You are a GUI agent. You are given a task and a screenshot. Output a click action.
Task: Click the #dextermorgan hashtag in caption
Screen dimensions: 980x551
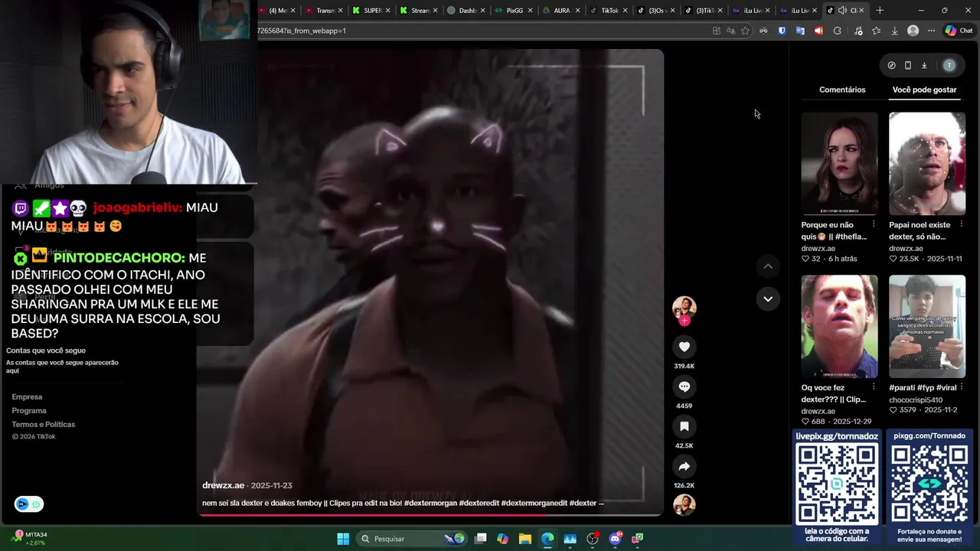[429, 503]
